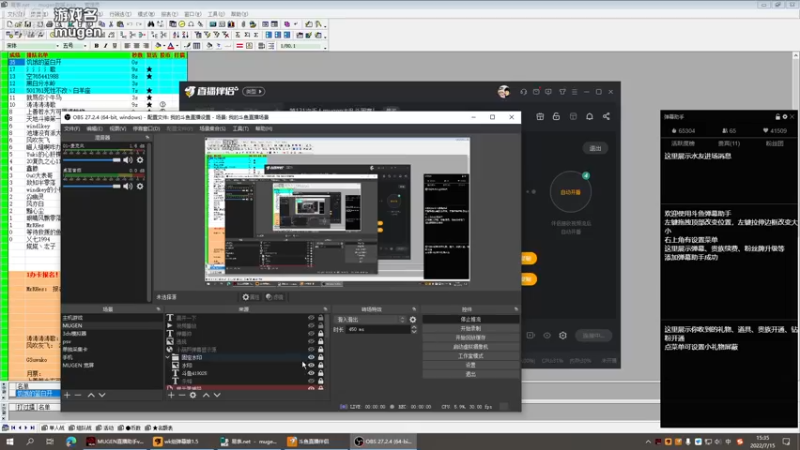Open OBS 编辑(E) menu
Screen dimensions: 800x450
pyautogui.click(x=94, y=129)
